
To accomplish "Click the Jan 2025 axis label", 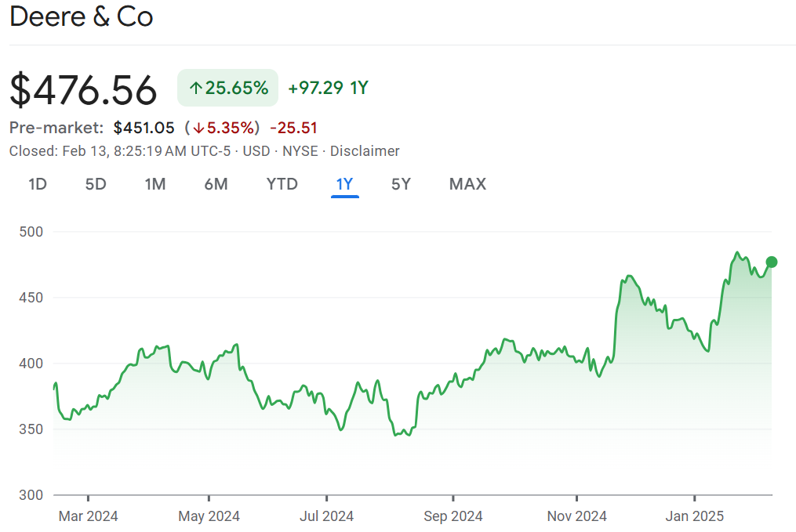I will [x=694, y=516].
